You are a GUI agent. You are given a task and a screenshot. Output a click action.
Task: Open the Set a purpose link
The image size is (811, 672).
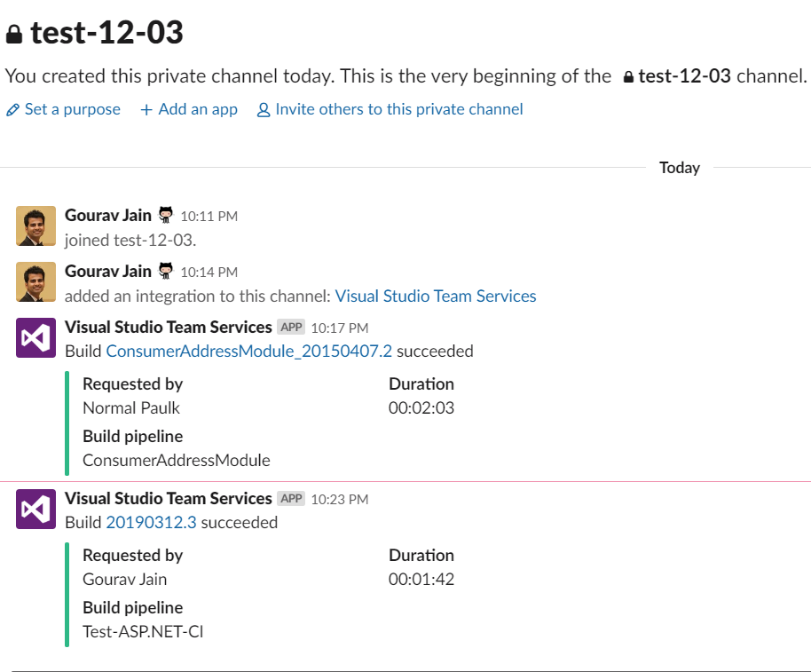(x=72, y=109)
